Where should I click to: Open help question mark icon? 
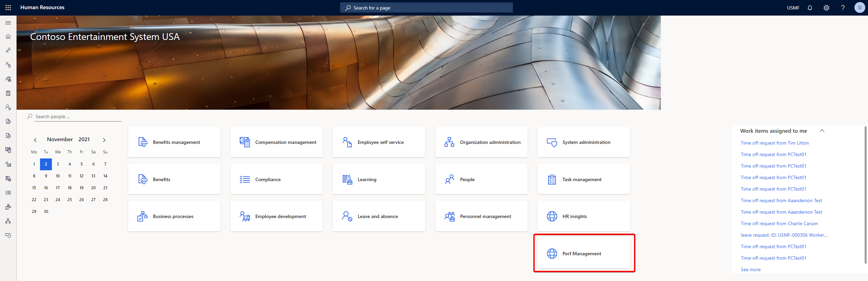(x=843, y=8)
